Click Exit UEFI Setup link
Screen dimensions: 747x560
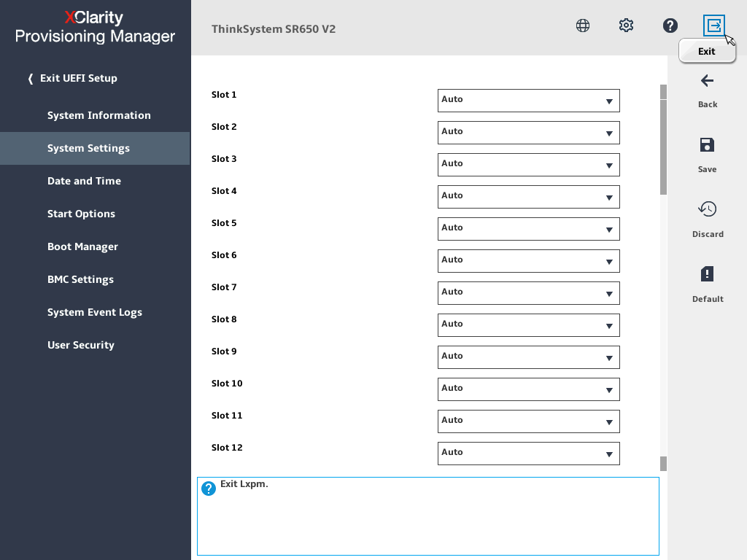pyautogui.click(x=73, y=78)
